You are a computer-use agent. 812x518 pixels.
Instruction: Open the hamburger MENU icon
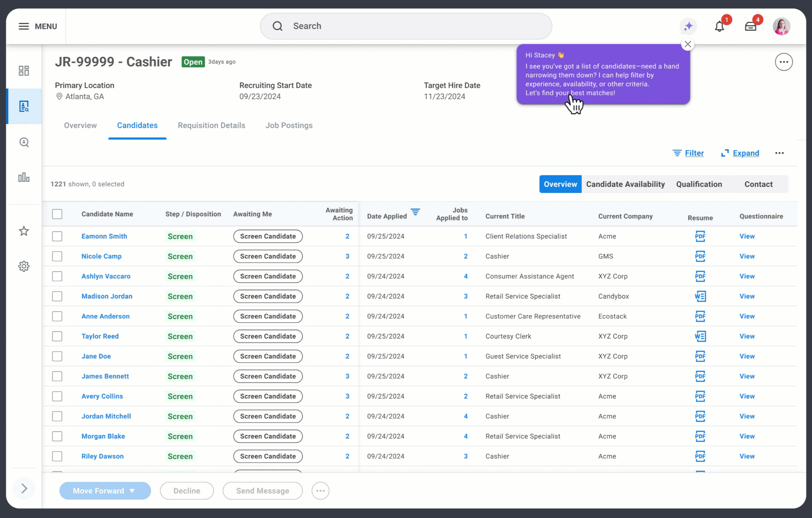[24, 26]
